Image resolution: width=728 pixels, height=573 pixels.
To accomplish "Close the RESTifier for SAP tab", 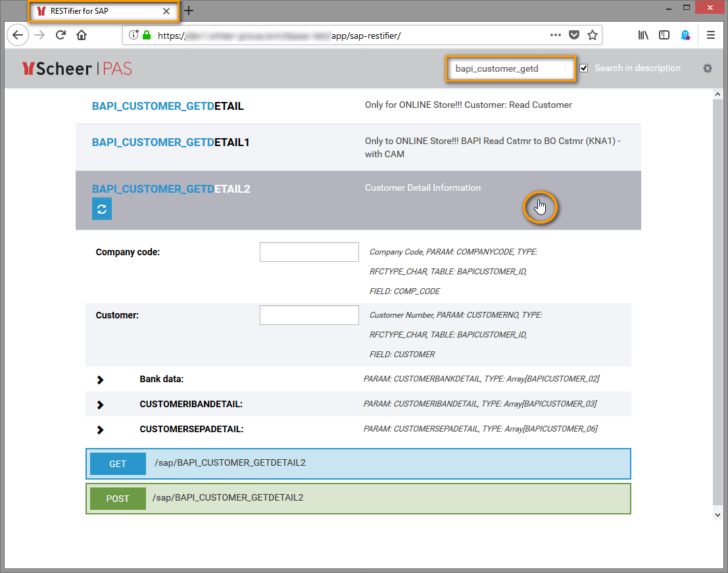I will coord(166,11).
